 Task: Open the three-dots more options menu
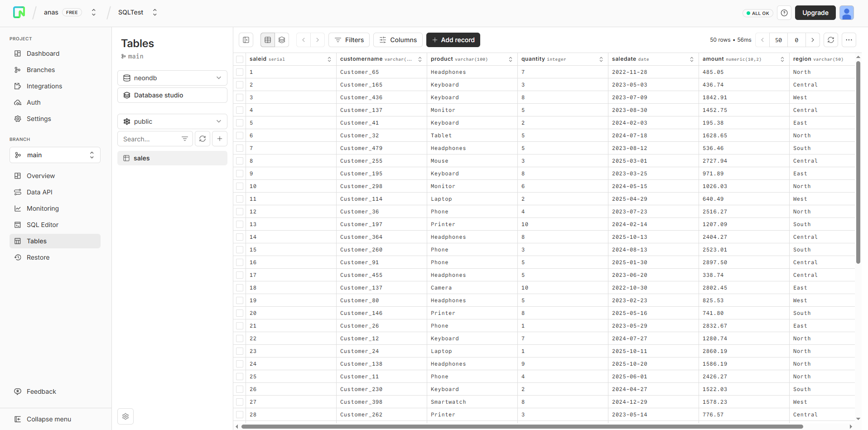click(x=849, y=40)
